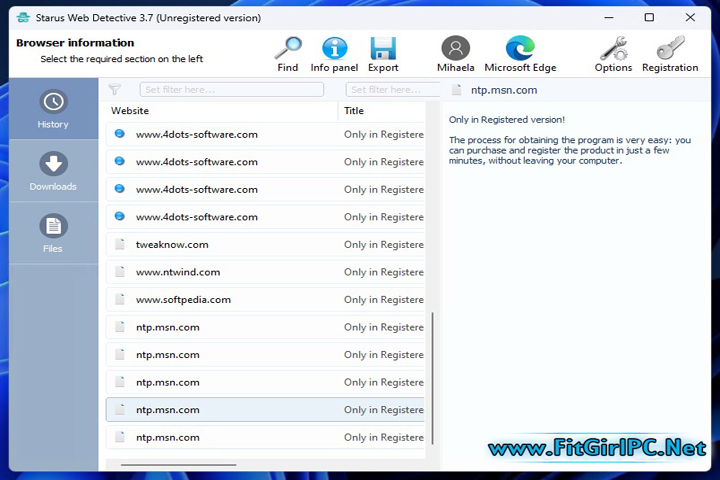This screenshot has height=480, width=720.
Task: Maximize the Starus Web Detective window
Action: (649, 17)
